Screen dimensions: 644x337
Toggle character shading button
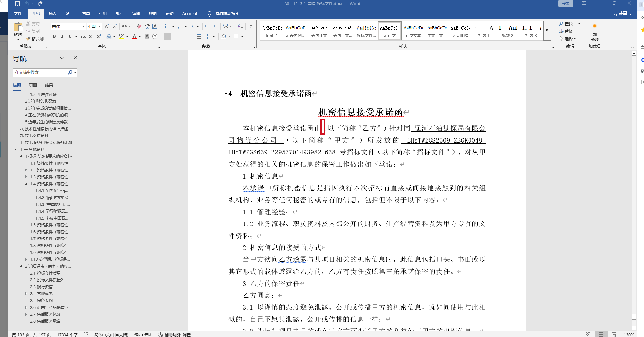(x=147, y=36)
